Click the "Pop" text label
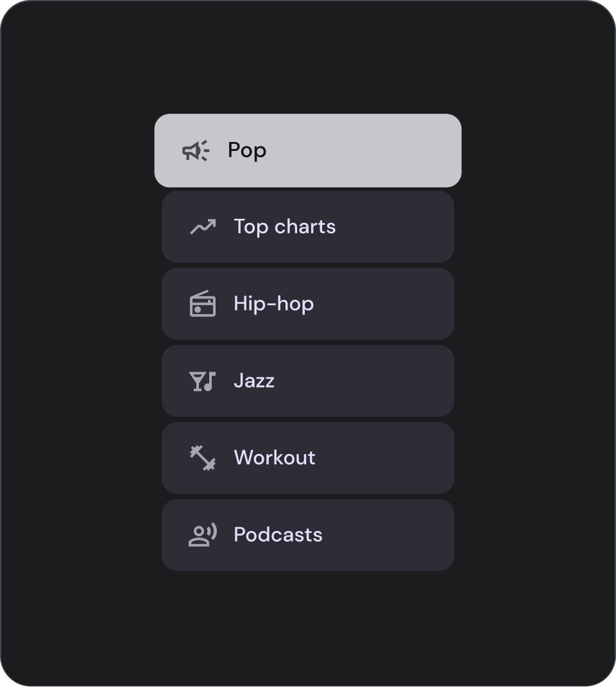The image size is (616, 687). pyautogui.click(x=247, y=151)
